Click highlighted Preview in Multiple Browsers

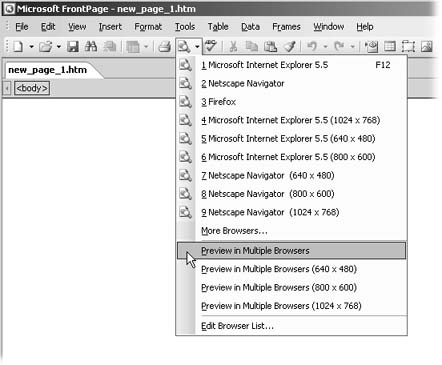(291, 251)
